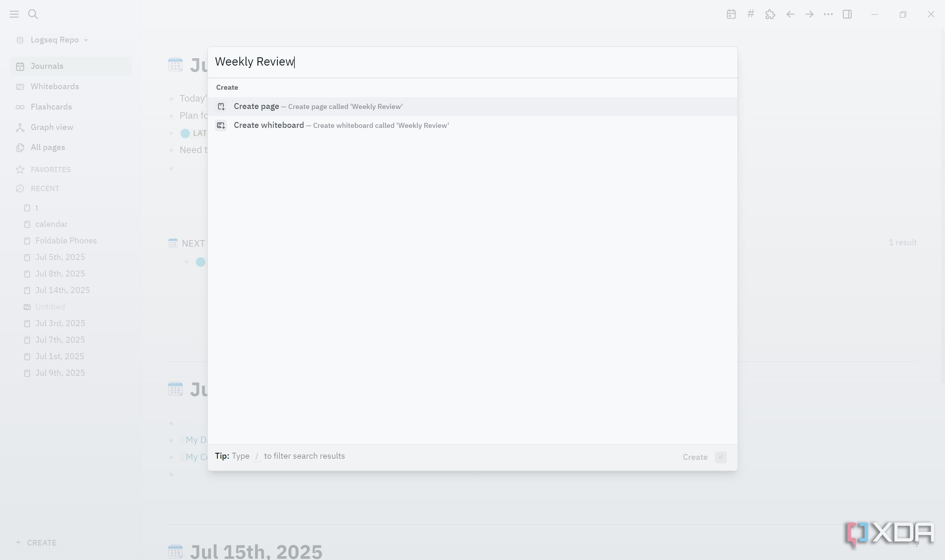The width and height of the screenshot is (945, 560).
Task: Open recent page 'Jul 9th, 2025'
Action: pyautogui.click(x=60, y=373)
